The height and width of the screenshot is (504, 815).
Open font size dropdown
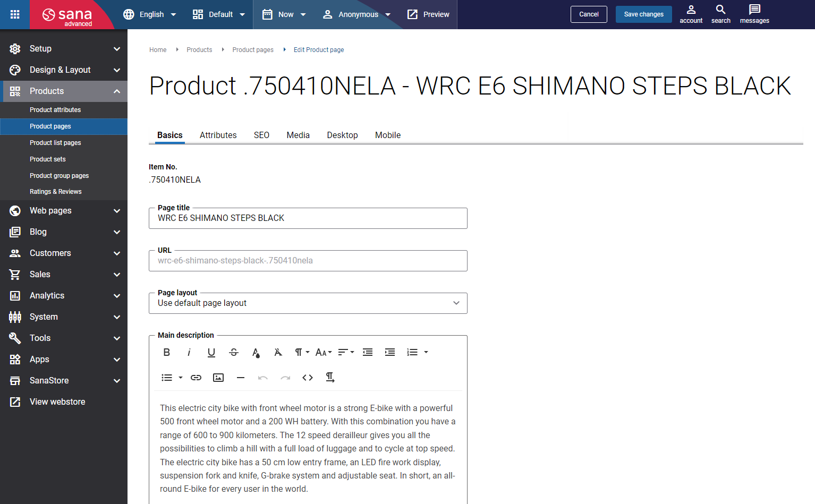click(324, 352)
